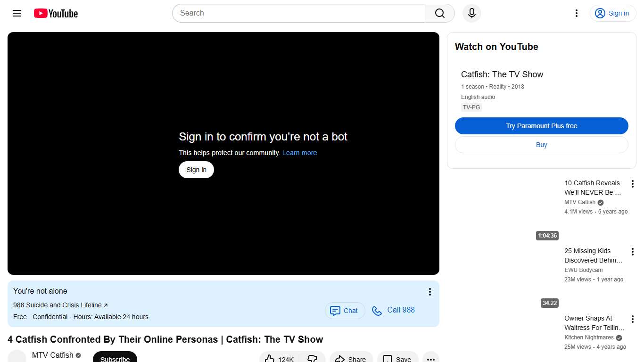This screenshot has width=644, height=362.
Task: Click the search magnifier icon
Action: click(x=439, y=13)
